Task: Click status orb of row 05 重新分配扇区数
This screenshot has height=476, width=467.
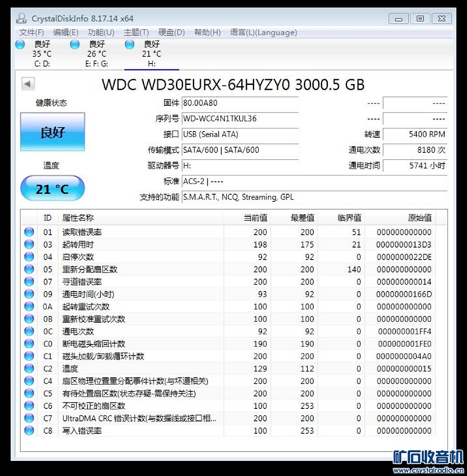Action: (x=29, y=269)
